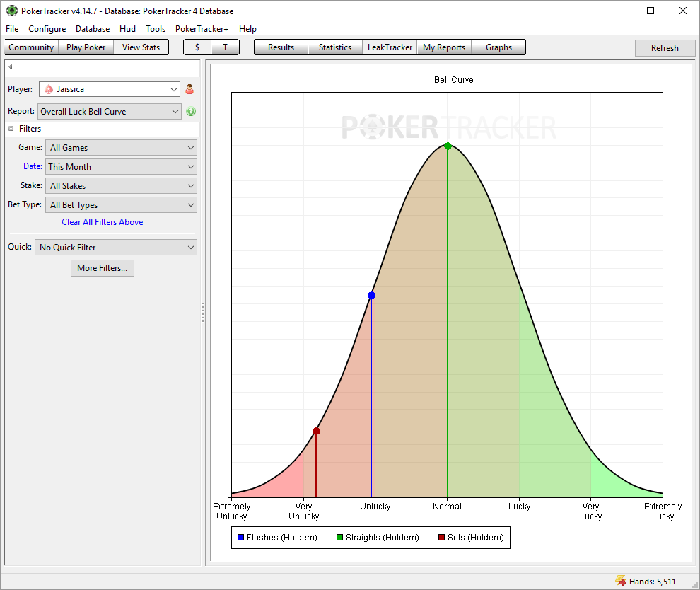The height and width of the screenshot is (590, 700).
Task: Open the green report help icon
Action: [191, 112]
